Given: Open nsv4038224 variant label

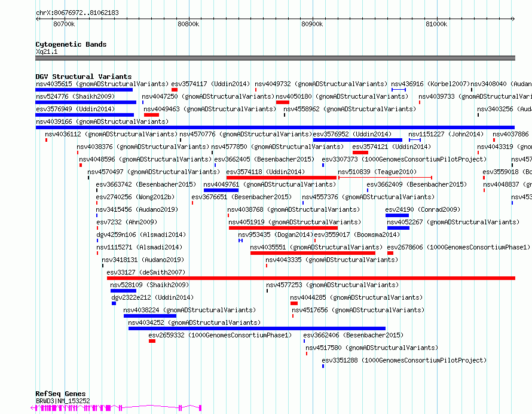Looking at the screenshot, I should click(189, 310).
